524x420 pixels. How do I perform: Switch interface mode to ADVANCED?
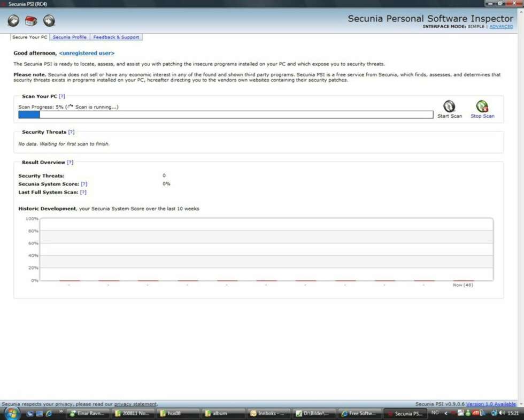click(x=501, y=26)
